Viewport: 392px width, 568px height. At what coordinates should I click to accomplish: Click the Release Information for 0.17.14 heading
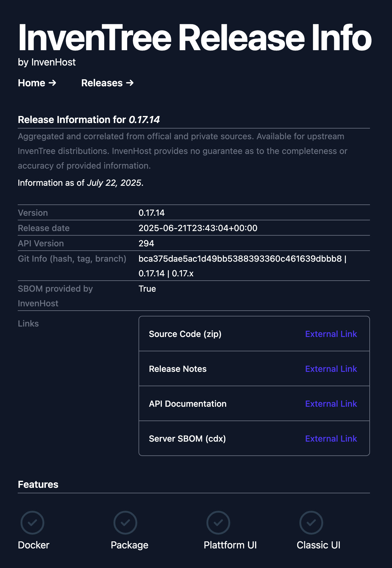click(x=89, y=120)
